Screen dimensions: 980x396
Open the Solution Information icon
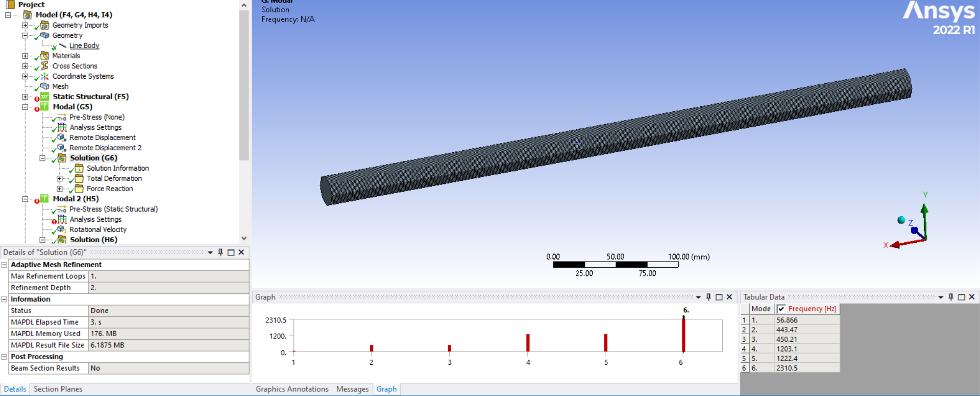(x=79, y=168)
